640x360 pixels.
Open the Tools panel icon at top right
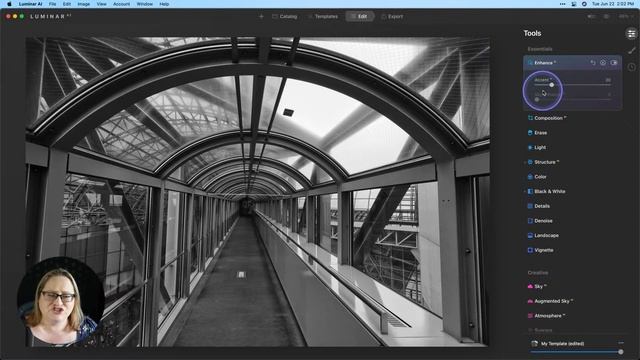[631, 34]
